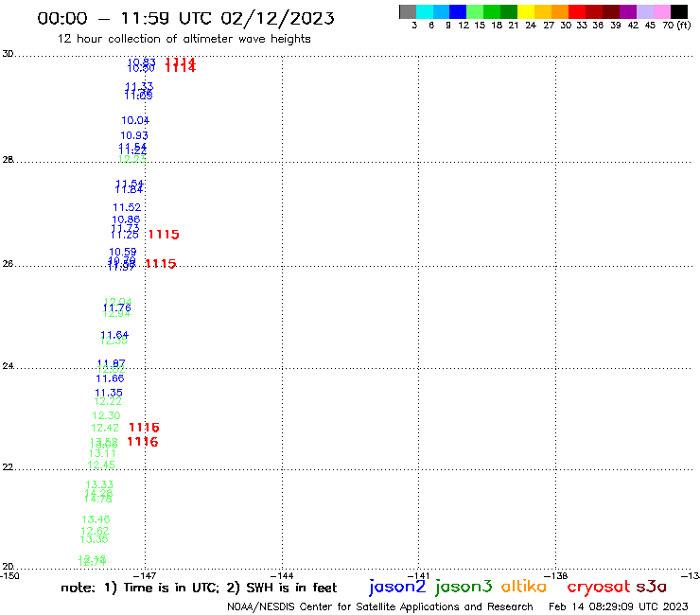Image resolution: width=700 pixels, height=615 pixels.
Task: Select the blue value 10.93
Action: [x=134, y=135]
